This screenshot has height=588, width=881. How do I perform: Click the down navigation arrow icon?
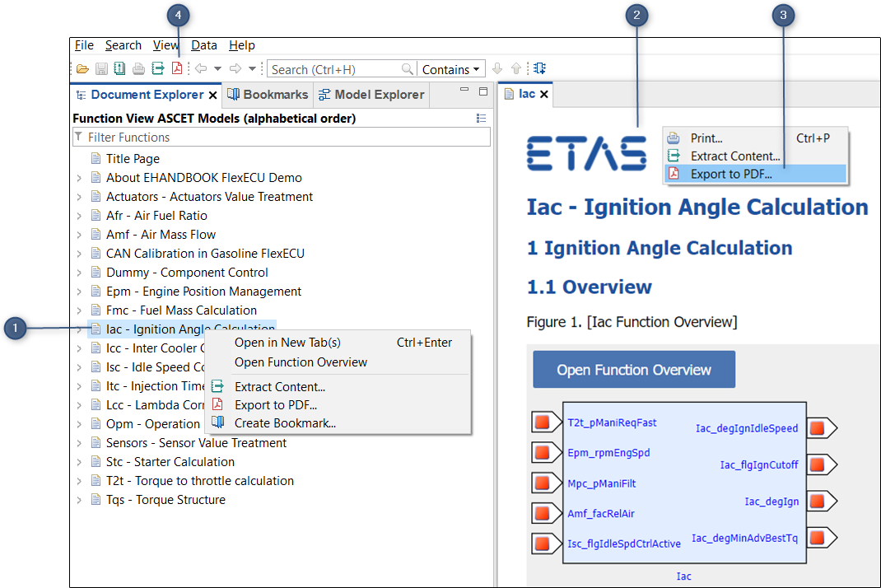point(497,68)
